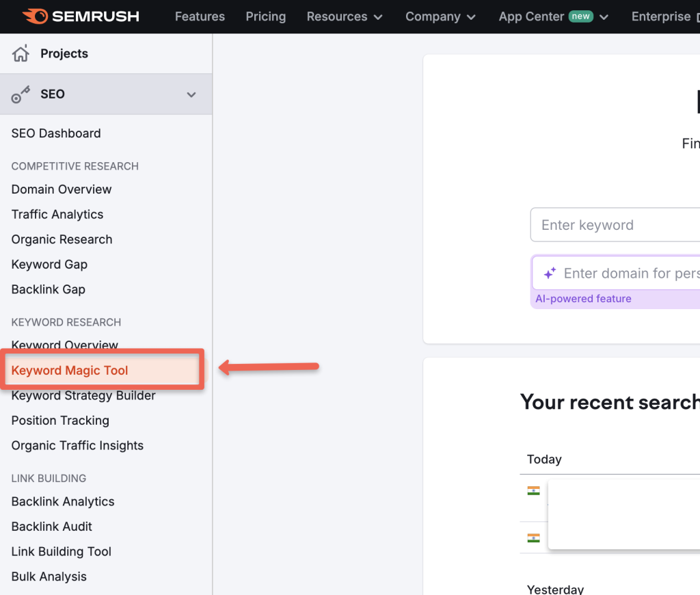Go to Domain Overview
This screenshot has height=595, width=700.
61,189
